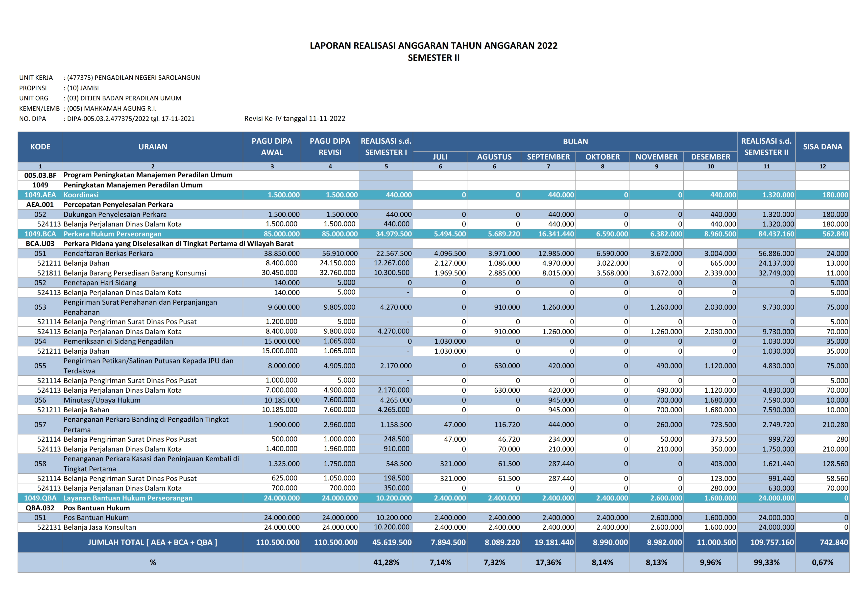This screenshot has width=868, height=613.
Task: Select Minutasi/Upaya Hukum sisa dana '10.000'
Action: tap(837, 400)
